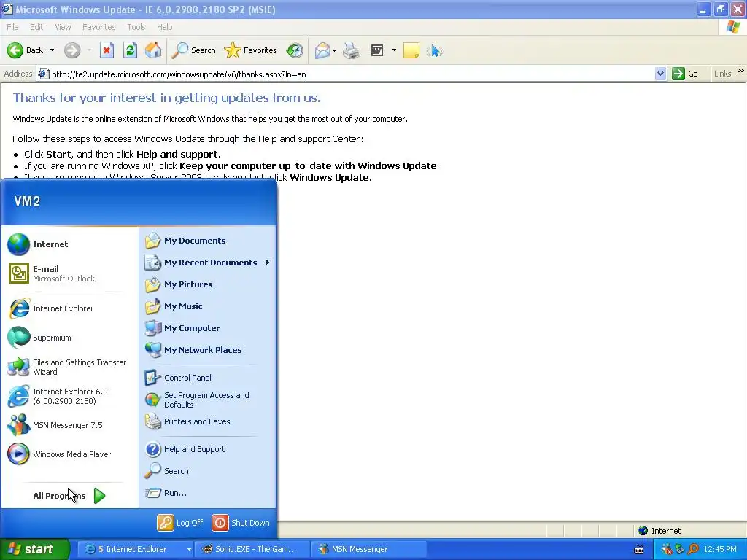This screenshot has height=560, width=747.
Task: Open My Network Places
Action: (209, 350)
